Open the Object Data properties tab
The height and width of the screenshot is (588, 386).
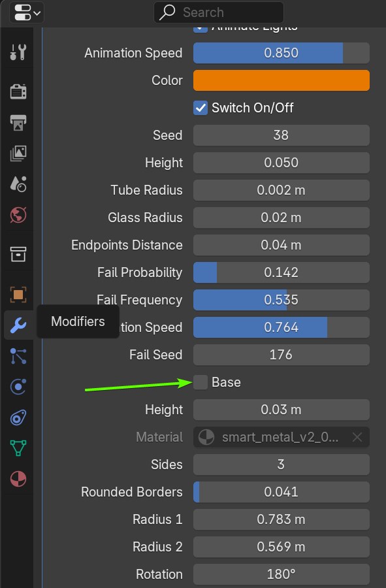click(x=18, y=448)
